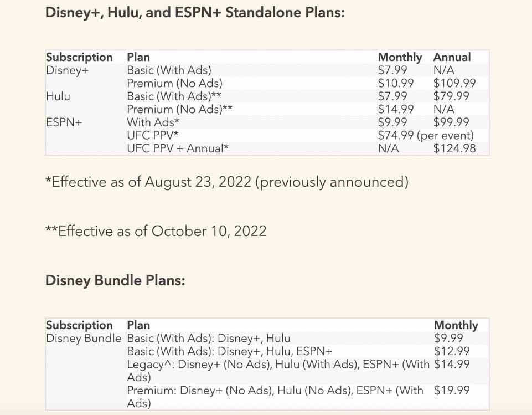532x415 pixels.
Task: Click the Disney Bundle Plans heading
Action: tap(115, 280)
